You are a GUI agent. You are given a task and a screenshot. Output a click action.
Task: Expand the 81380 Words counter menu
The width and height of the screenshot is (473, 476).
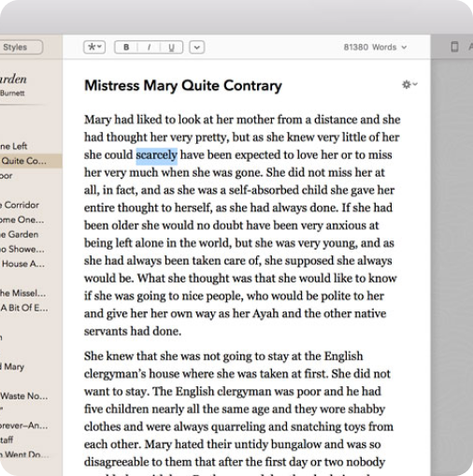coord(375,48)
